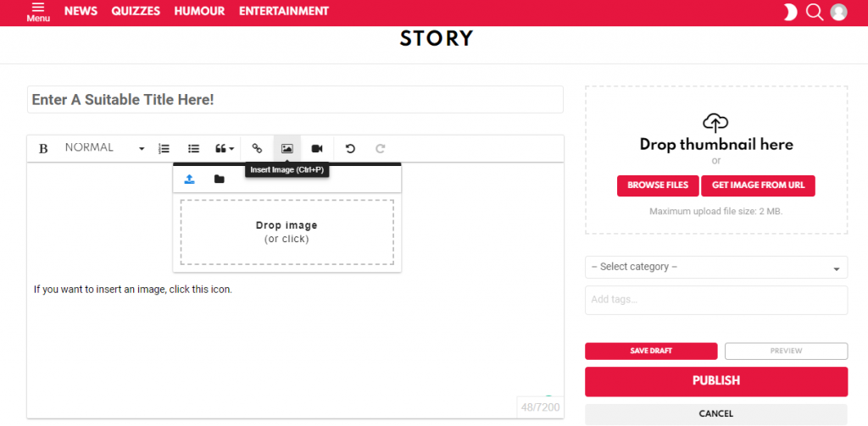Click the cloud upload thumbnail icon

coord(715,122)
